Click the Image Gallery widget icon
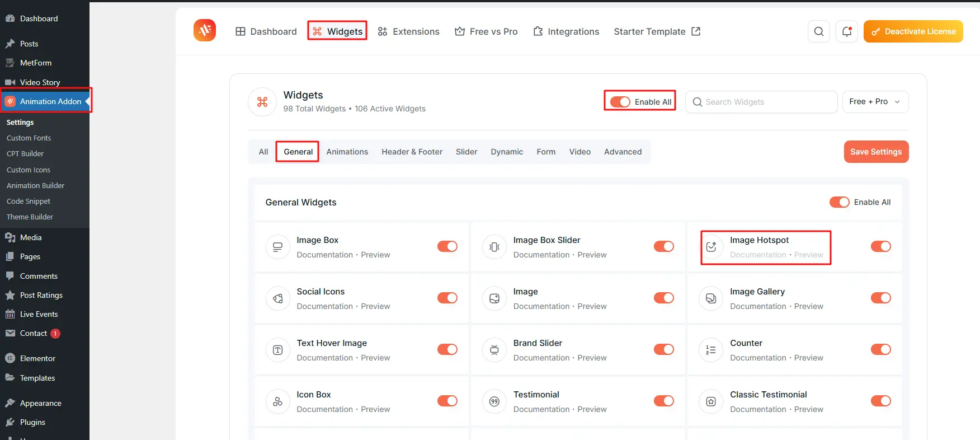This screenshot has height=440, width=980. (x=711, y=298)
